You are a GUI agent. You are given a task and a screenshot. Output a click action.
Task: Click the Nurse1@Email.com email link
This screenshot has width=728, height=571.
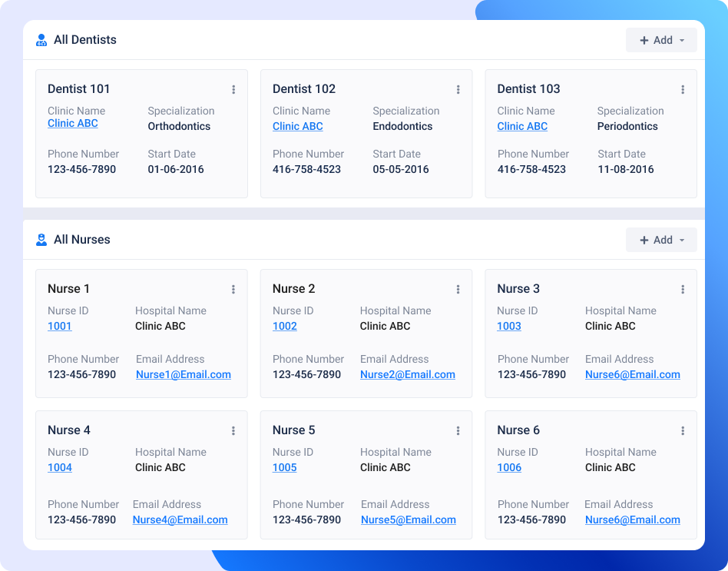pos(184,374)
